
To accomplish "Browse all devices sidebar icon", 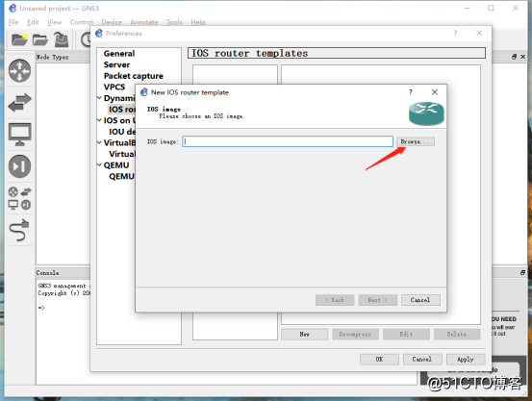I will (19, 198).
